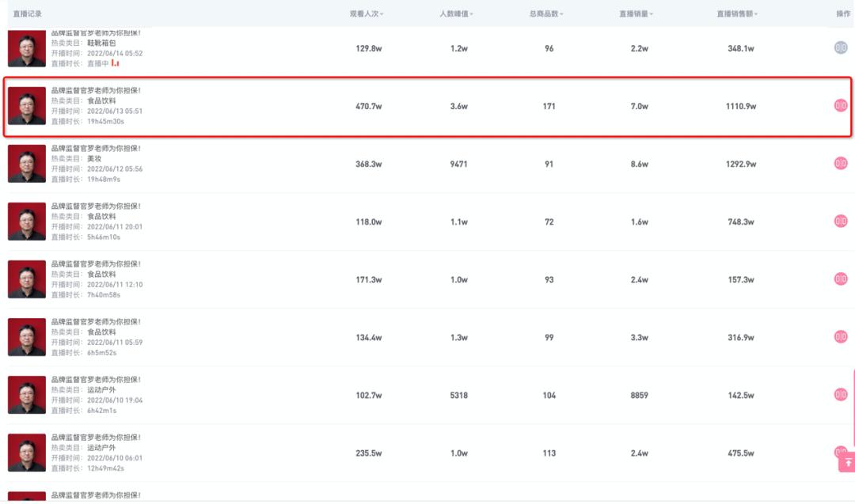855x504 pixels.
Task: Click the action icon in the 748.3w sales row
Action: tap(841, 221)
